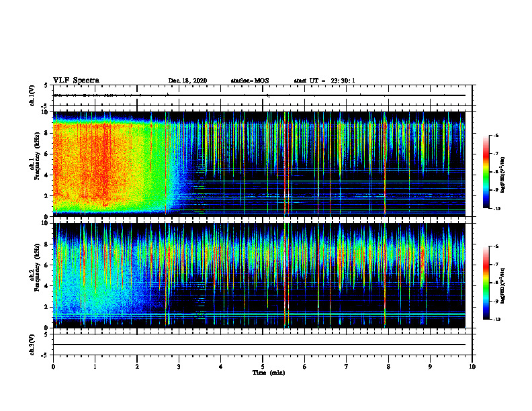
Task: Click the "Time (min)" x-axis label
Action: (x=269, y=373)
